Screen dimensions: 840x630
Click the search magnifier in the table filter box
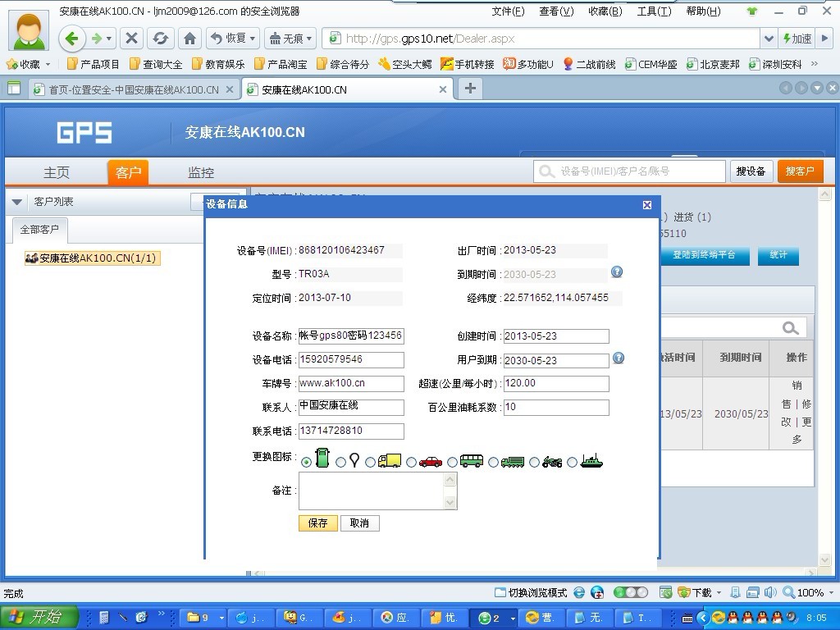coord(790,328)
